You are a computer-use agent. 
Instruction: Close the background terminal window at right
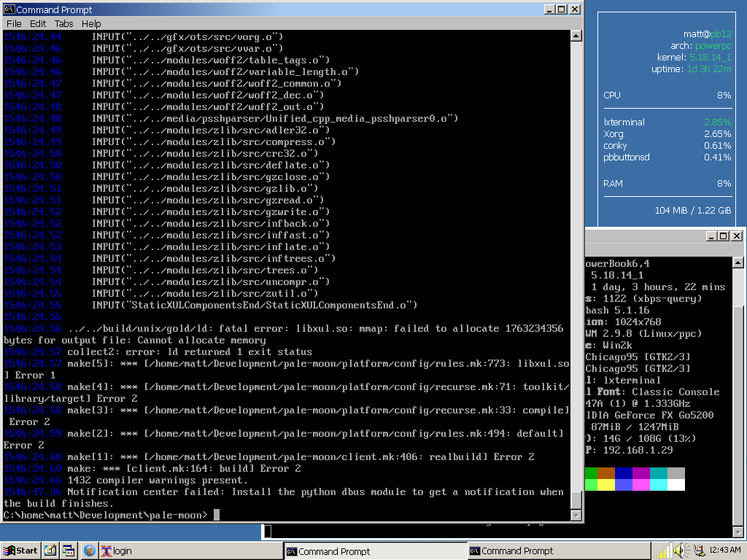click(x=737, y=236)
